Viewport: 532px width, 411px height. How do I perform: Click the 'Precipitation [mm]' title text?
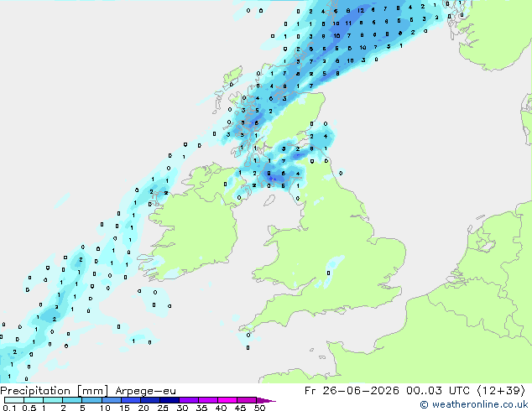coord(55,391)
